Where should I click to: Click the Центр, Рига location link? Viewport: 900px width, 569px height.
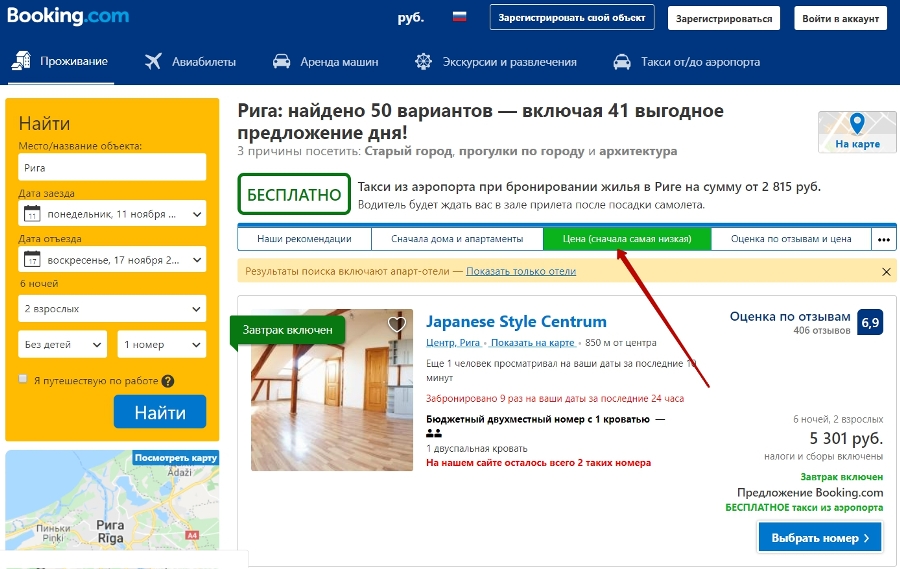point(453,343)
